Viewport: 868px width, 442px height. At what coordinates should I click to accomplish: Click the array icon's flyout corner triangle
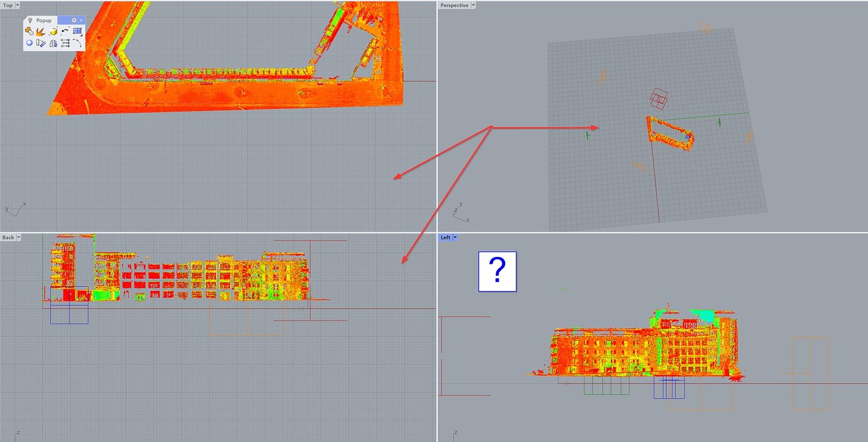coord(82,35)
